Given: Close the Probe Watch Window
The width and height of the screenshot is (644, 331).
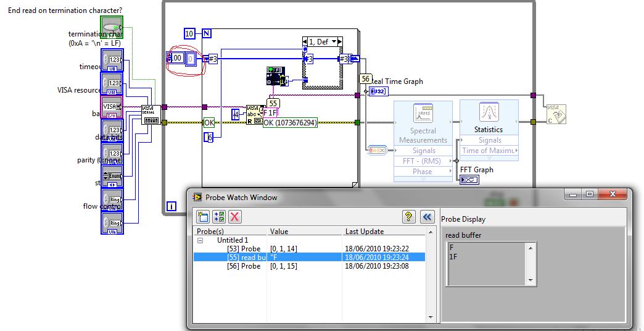Looking at the screenshot, I should 613,194.
